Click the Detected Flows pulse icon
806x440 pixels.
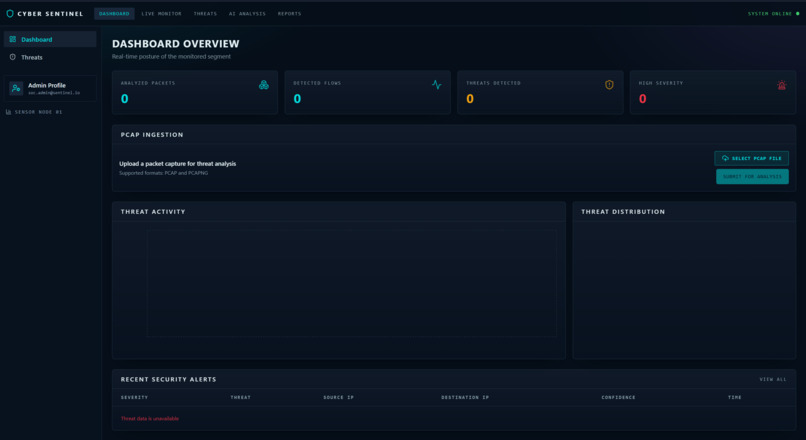tap(436, 85)
